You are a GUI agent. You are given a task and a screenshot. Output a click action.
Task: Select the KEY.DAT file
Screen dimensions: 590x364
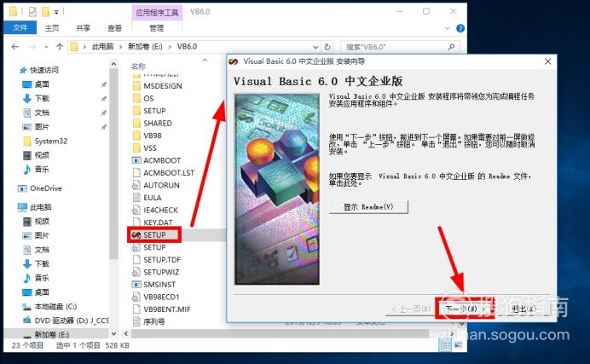pyautogui.click(x=158, y=222)
